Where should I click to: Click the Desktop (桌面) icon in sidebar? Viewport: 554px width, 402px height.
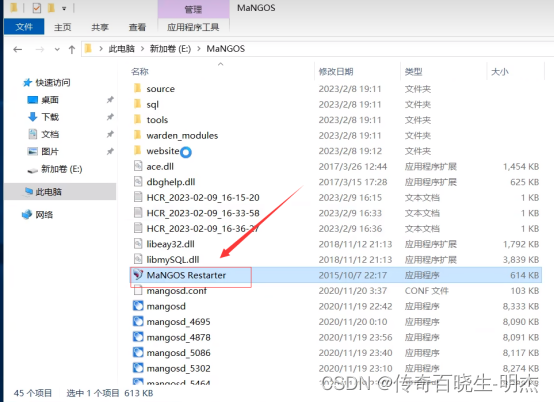33,100
